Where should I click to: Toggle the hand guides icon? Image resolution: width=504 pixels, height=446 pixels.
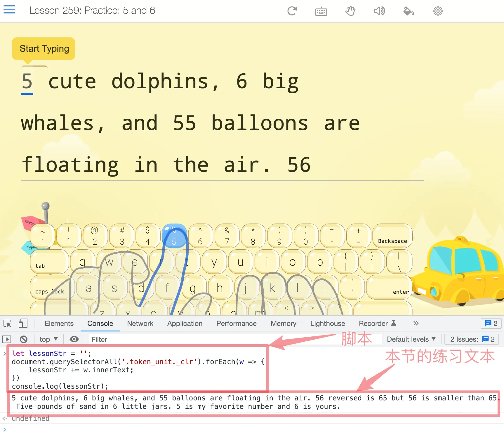350,11
